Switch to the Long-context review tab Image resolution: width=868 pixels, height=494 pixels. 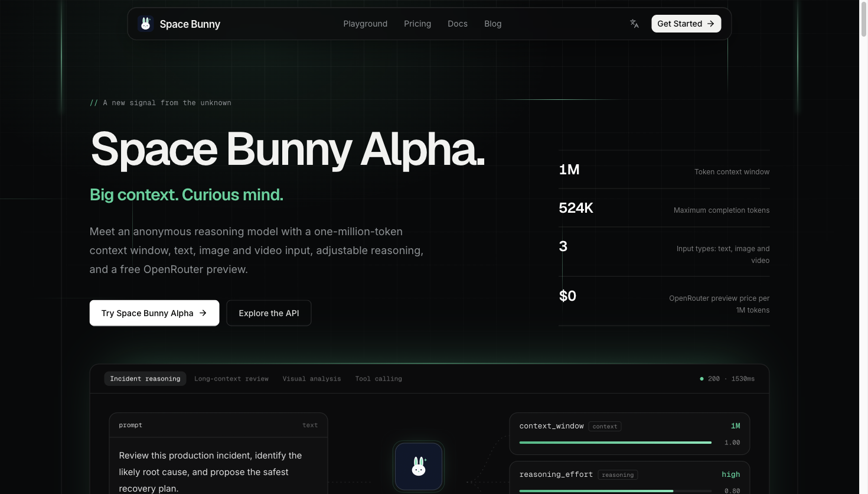[231, 379]
